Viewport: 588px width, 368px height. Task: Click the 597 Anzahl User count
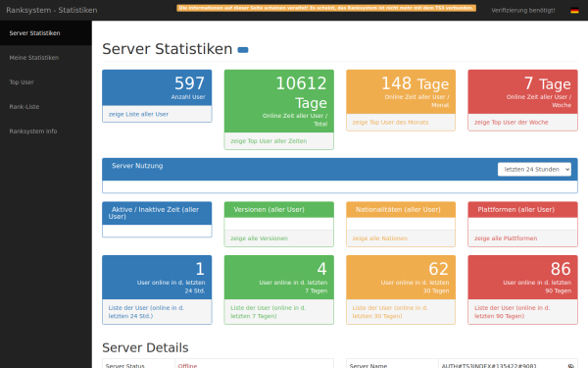click(189, 83)
